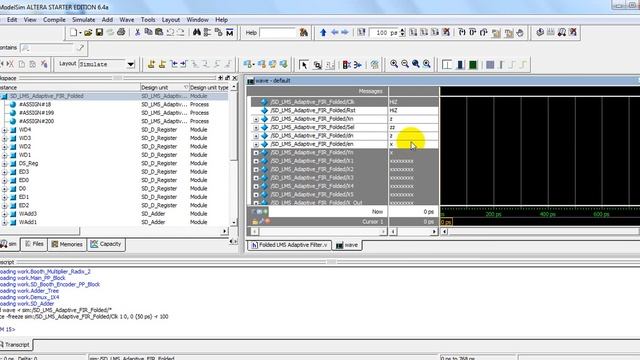Click the blue right arrow icon

click(345, 32)
